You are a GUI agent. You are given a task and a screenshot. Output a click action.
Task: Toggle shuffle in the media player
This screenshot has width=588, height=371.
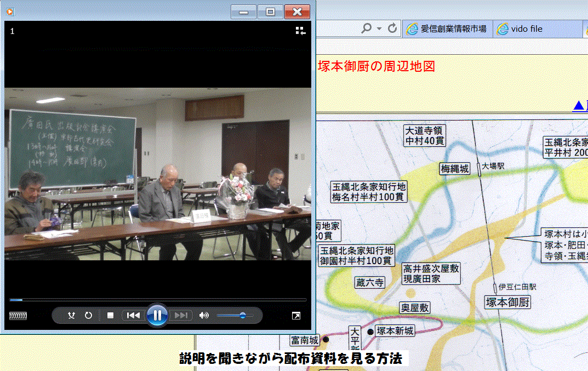(71, 316)
